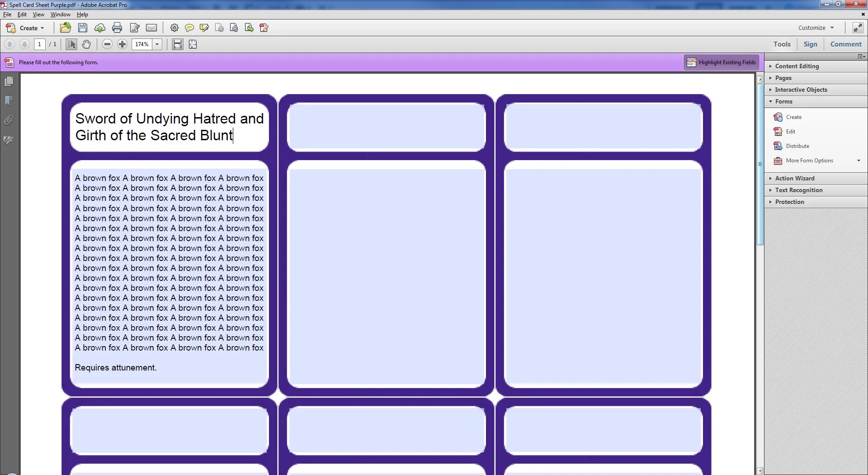Send the file by email envelope icon
The height and width of the screenshot is (475, 868).
pyautogui.click(x=151, y=28)
